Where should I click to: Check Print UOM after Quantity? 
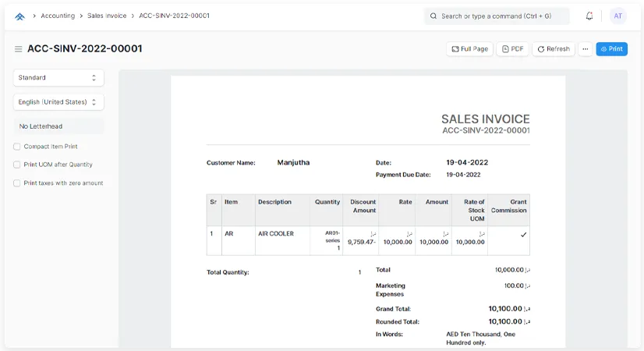click(17, 165)
